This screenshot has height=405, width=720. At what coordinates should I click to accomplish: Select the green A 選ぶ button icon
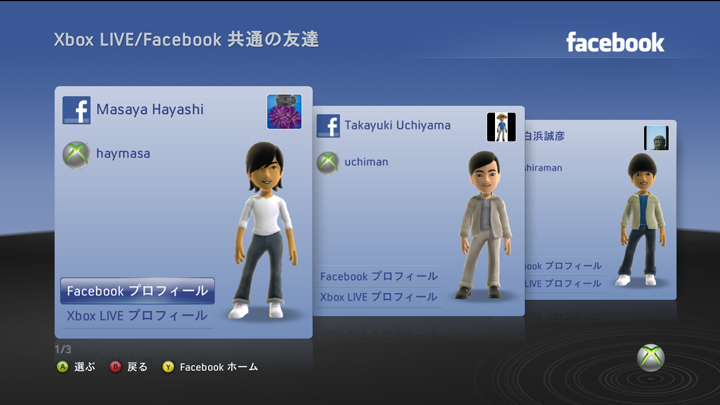click(x=62, y=367)
